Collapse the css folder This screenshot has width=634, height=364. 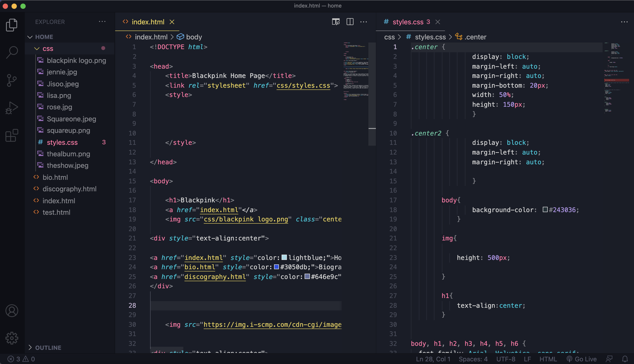click(x=48, y=48)
